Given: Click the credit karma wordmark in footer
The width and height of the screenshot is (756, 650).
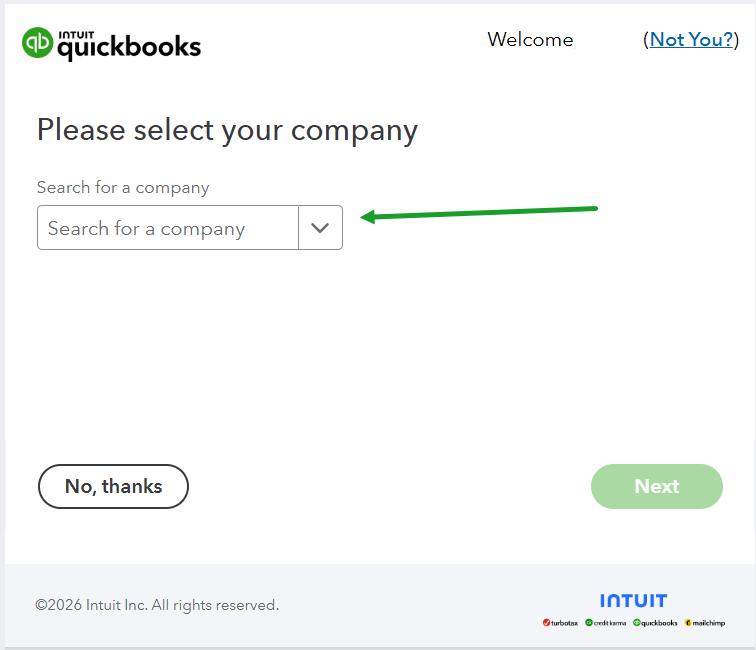Looking at the screenshot, I should click(x=611, y=623).
